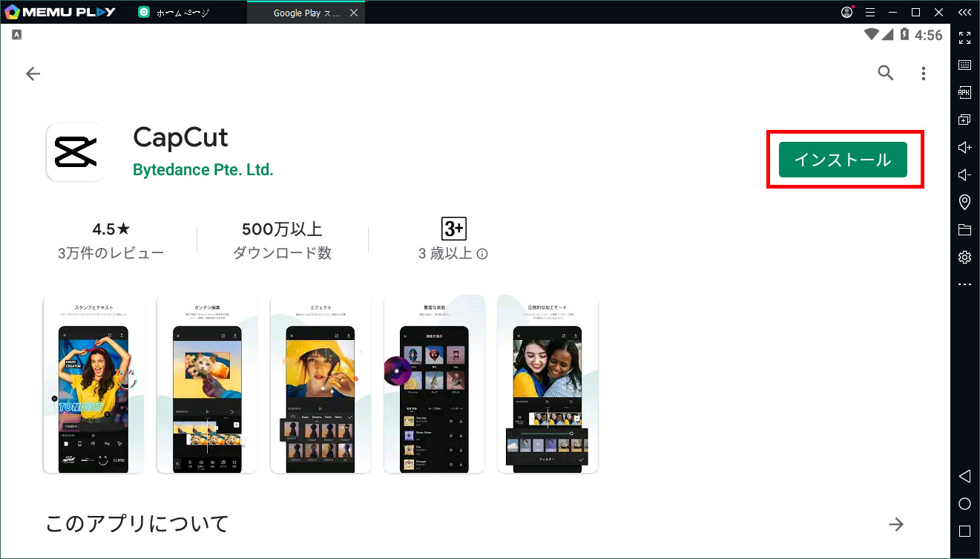Collapse the sidebar with the triple chevron
The width and height of the screenshot is (980, 559).
964,12
